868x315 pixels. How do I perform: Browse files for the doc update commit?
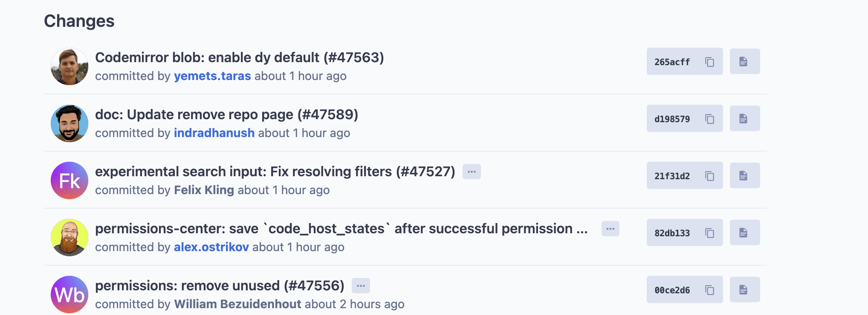click(x=744, y=118)
